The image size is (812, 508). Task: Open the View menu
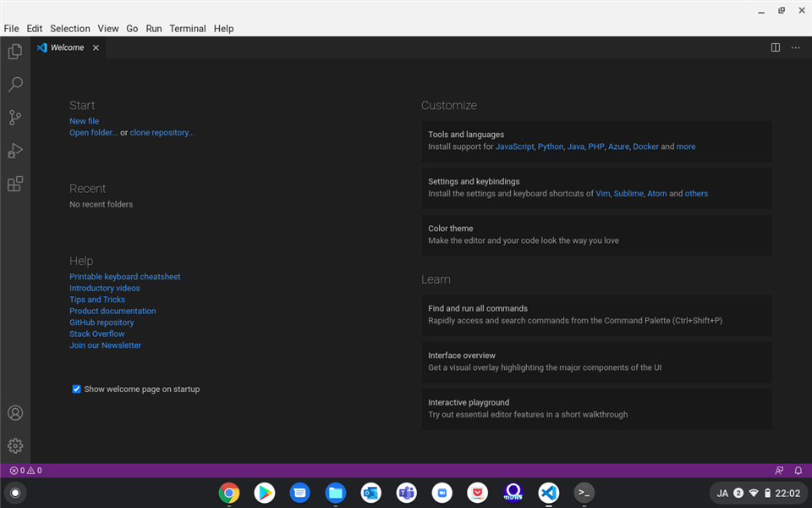tap(108, 29)
